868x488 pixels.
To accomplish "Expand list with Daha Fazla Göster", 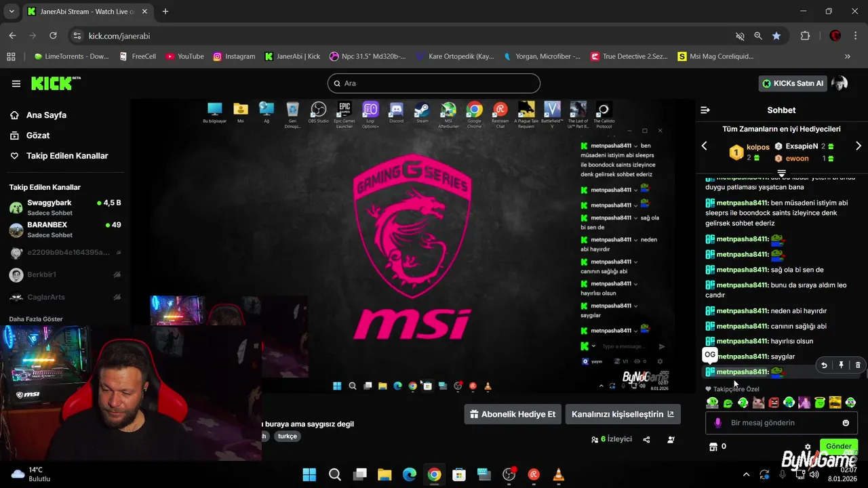I will 36,319.
